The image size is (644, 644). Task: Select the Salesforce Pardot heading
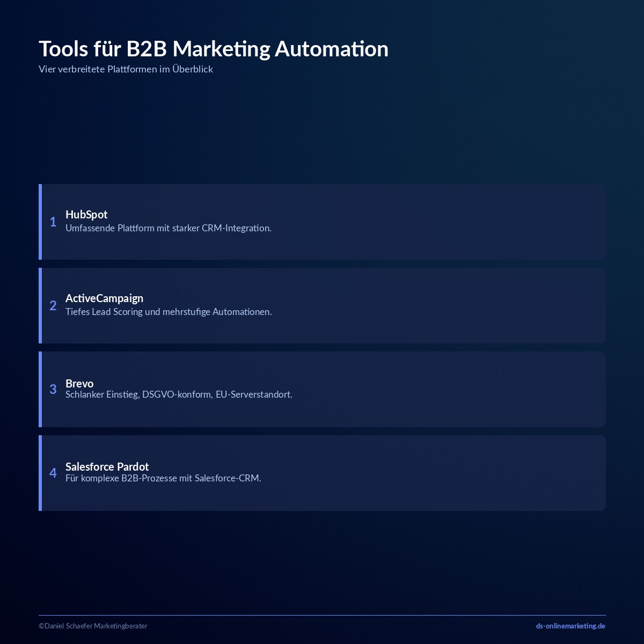click(107, 467)
